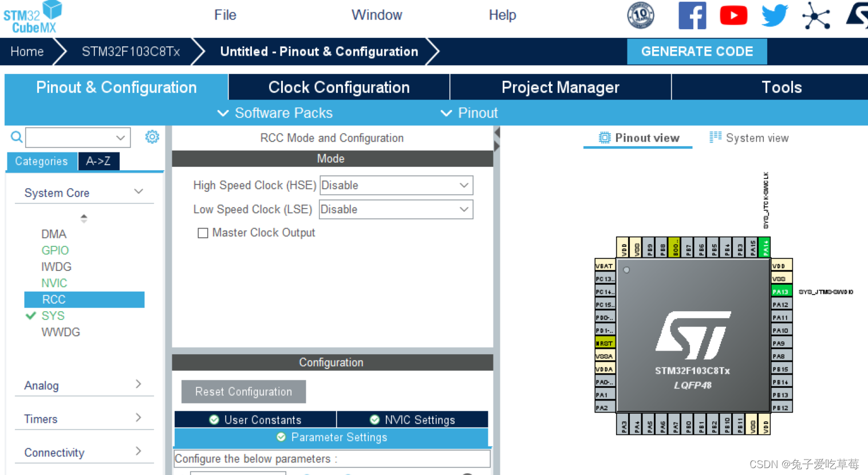This screenshot has width=868, height=475.
Task: Switch to the Tools tab
Action: (x=770, y=87)
